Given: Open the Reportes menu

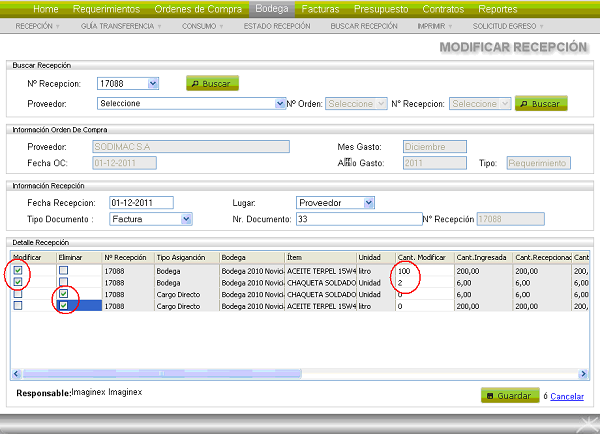Looking at the screenshot, I should tap(497, 9).
